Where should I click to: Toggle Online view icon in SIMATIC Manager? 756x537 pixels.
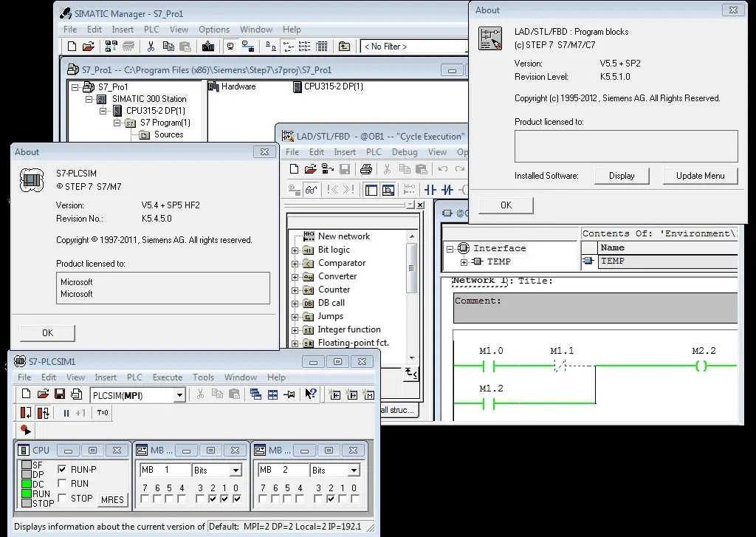(248, 47)
